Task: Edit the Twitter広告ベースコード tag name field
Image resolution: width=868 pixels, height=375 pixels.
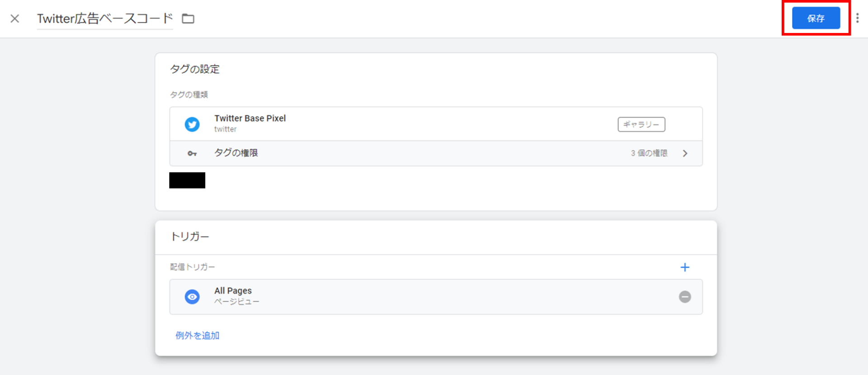Action: pyautogui.click(x=105, y=19)
